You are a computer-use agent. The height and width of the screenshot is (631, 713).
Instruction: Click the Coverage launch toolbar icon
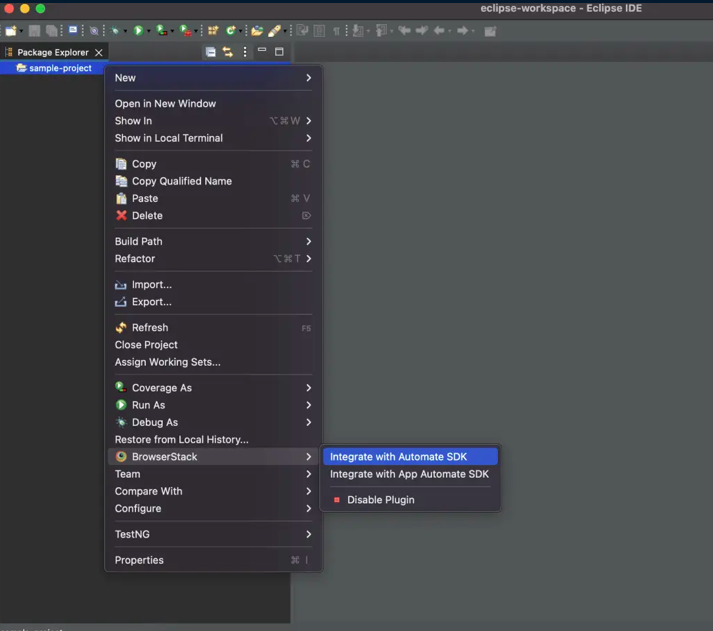[161, 30]
